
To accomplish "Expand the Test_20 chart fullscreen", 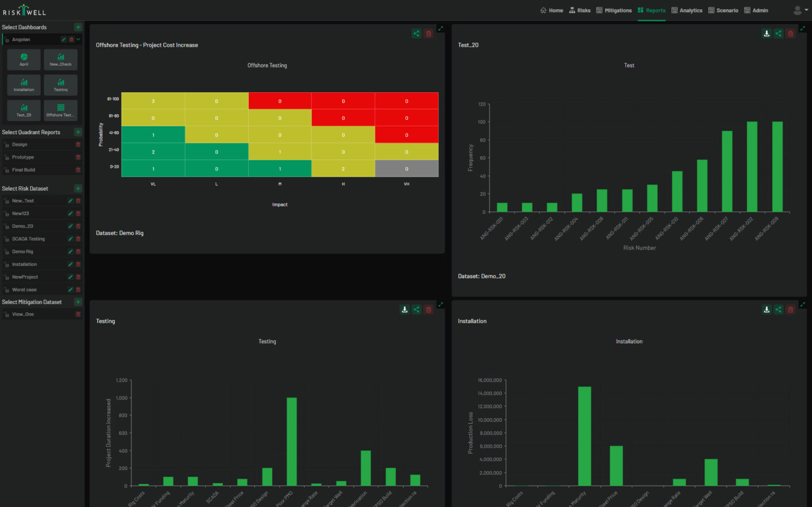I will [803, 28].
